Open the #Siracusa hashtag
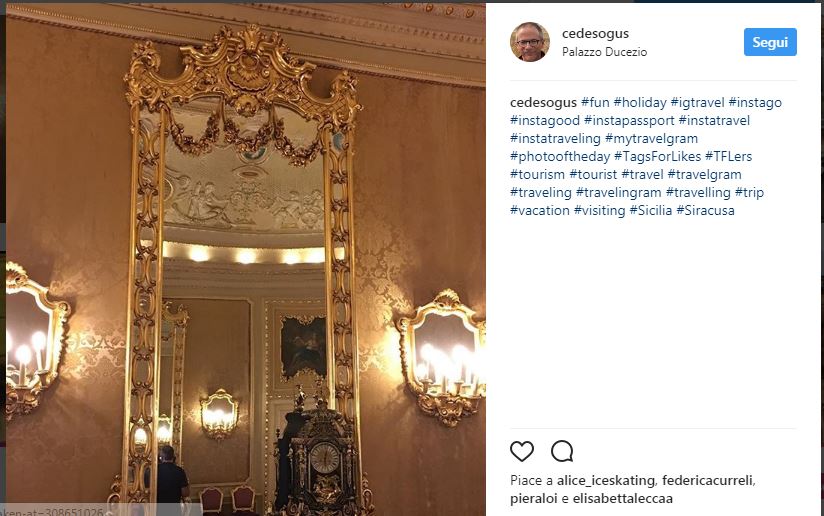824x516 pixels. tap(705, 210)
